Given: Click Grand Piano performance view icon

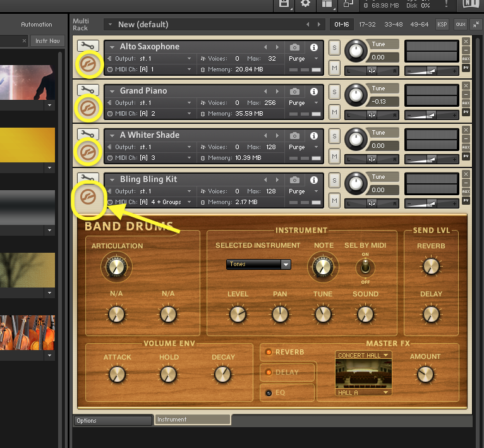Looking at the screenshot, I should coord(88,109).
